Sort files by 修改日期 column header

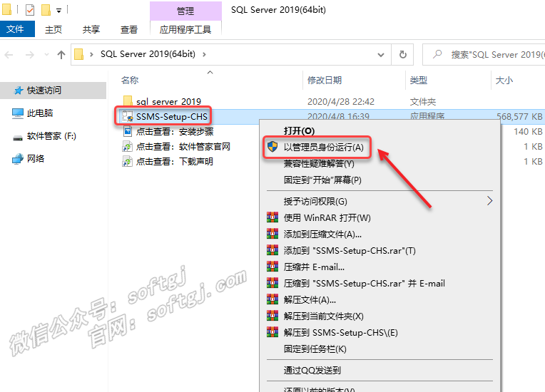click(325, 81)
